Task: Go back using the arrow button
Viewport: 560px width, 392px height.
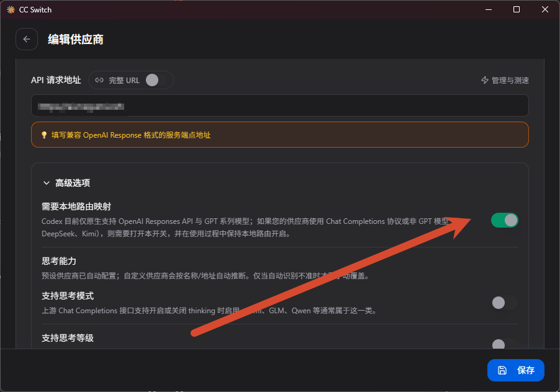Action: coord(27,39)
